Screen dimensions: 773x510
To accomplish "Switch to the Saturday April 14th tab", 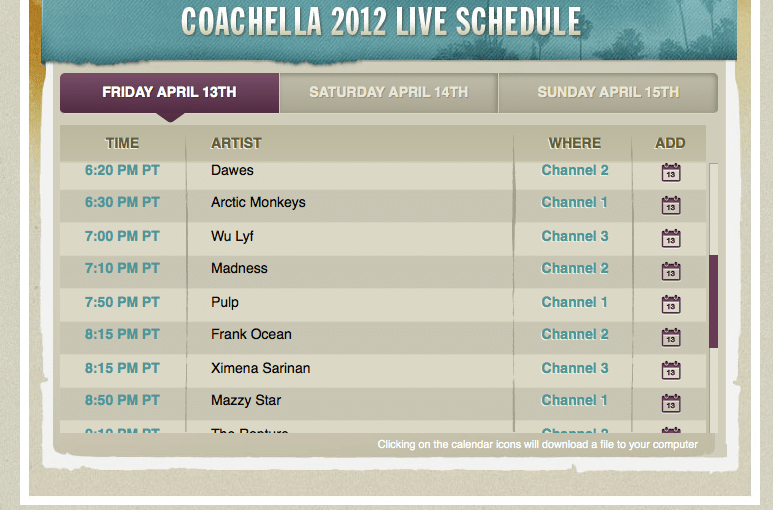I will click(x=388, y=93).
